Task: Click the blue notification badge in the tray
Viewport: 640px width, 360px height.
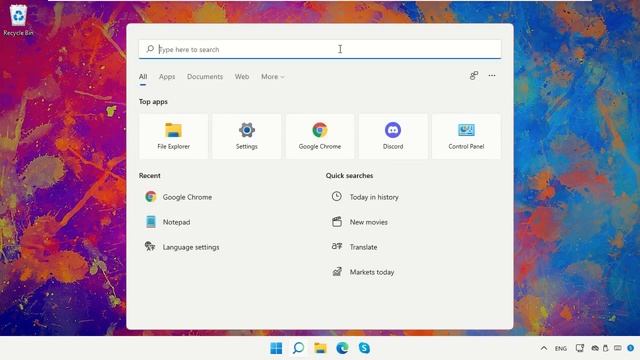Action: click(x=631, y=348)
